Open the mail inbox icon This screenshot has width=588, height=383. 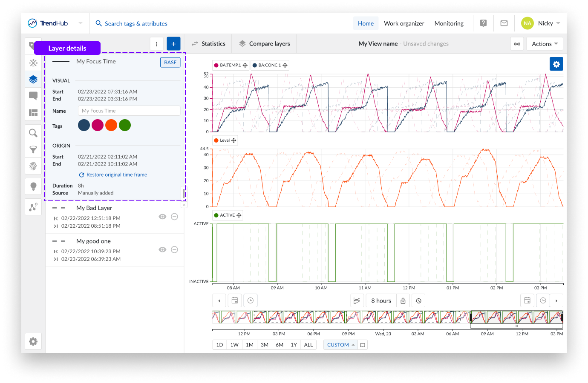[504, 23]
